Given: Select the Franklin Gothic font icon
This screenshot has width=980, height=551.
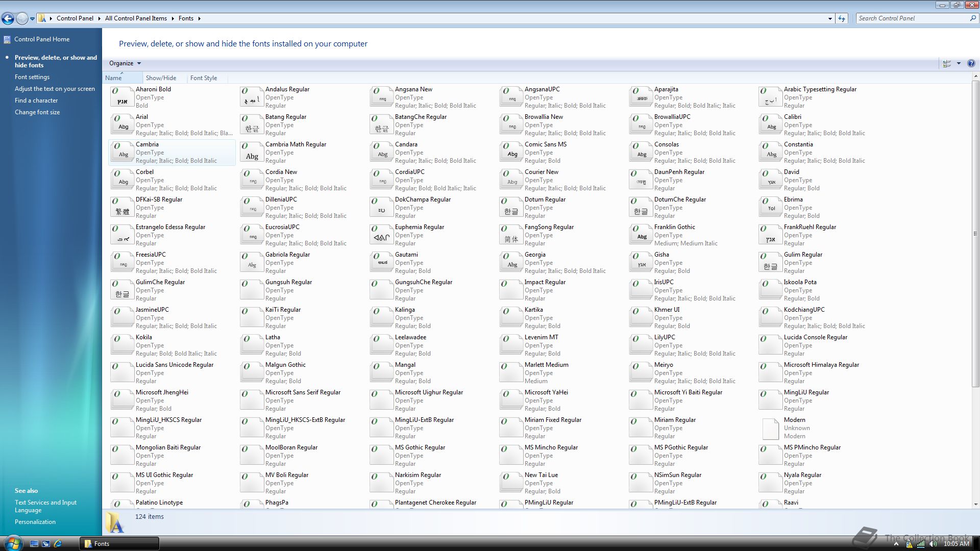Looking at the screenshot, I should (x=641, y=235).
